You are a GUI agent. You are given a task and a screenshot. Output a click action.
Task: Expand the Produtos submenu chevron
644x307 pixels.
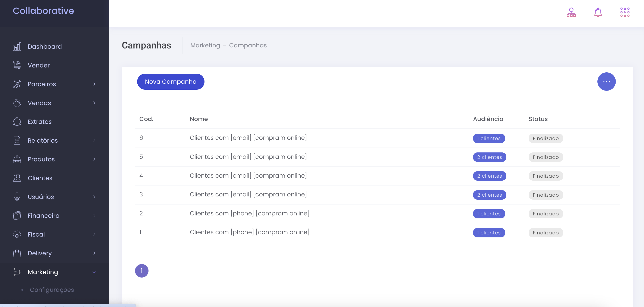pyautogui.click(x=94, y=159)
